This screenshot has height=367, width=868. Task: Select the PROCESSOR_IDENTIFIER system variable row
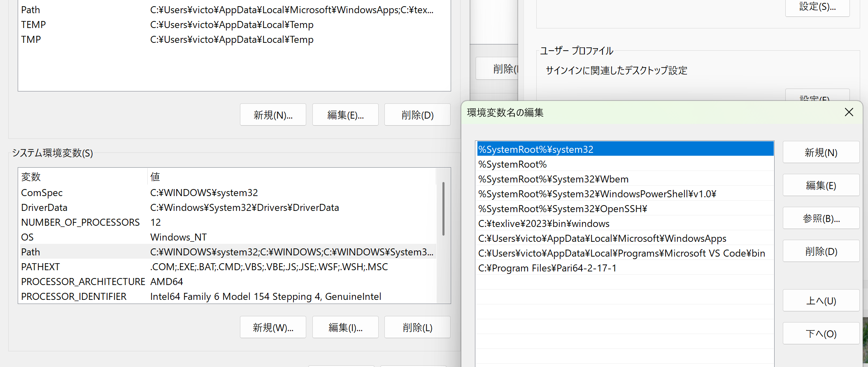[x=228, y=296]
